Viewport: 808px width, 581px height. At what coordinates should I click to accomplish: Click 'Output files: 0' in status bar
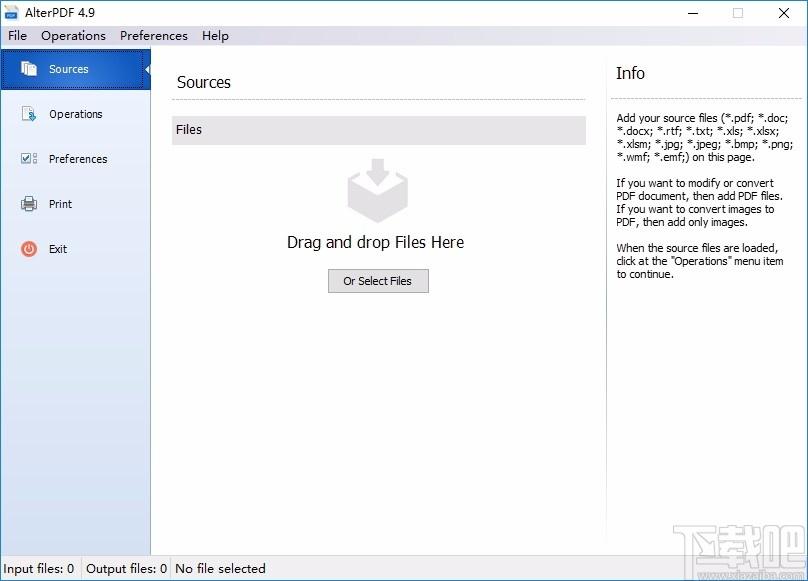click(x=126, y=569)
